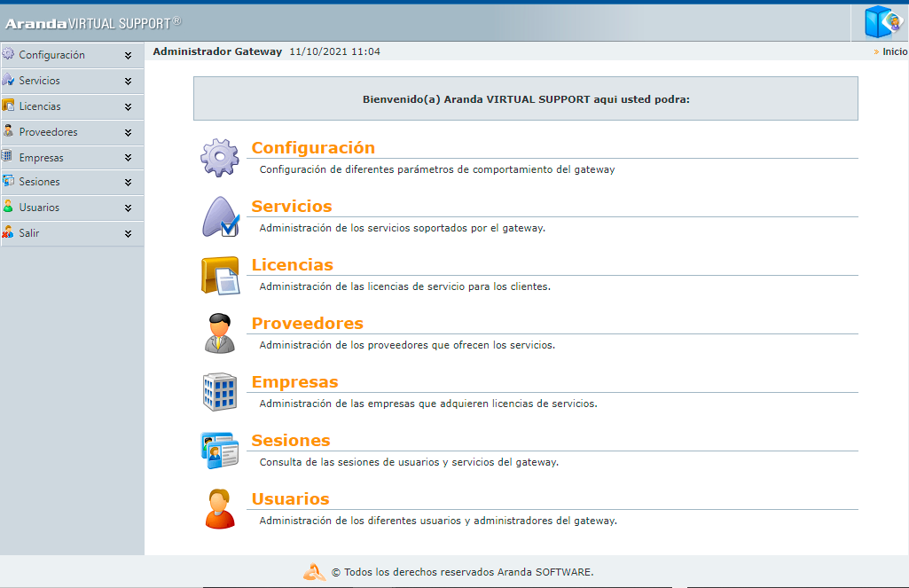The height and width of the screenshot is (588, 909).
Task: Click the Sesiones icon in sidebar
Action: click(x=8, y=181)
